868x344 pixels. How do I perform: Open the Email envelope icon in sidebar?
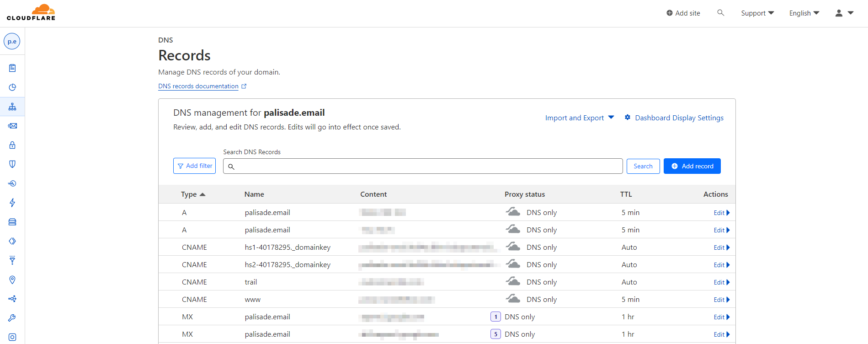pos(12,126)
